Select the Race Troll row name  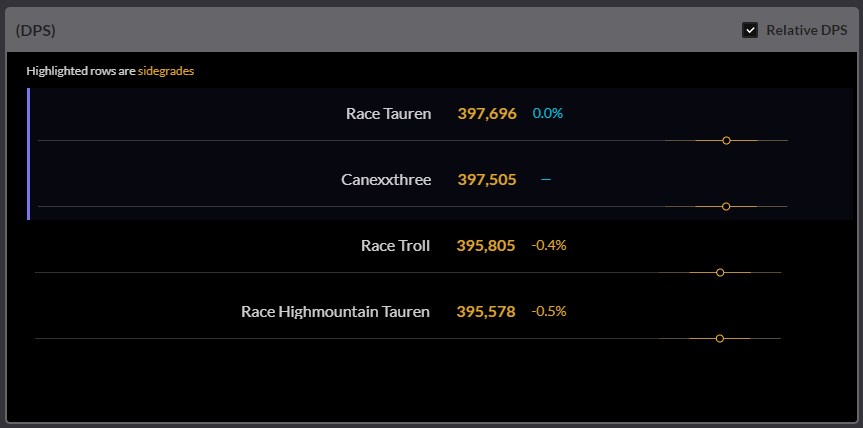[395, 245]
